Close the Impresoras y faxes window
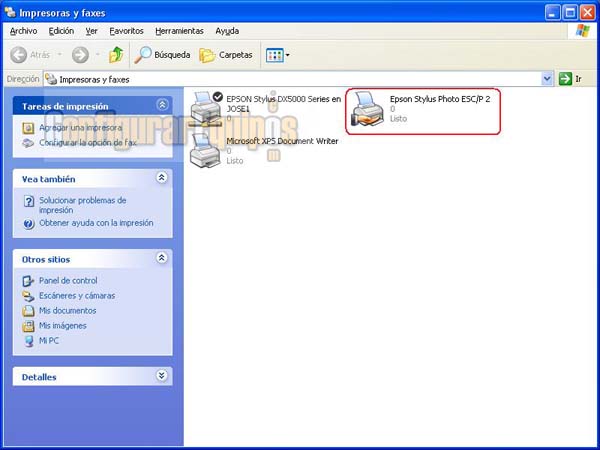 point(587,13)
